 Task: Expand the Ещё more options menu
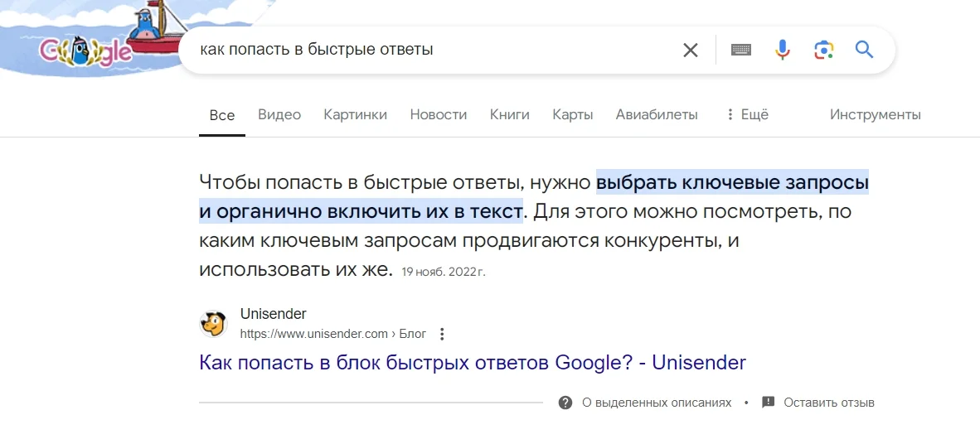pyautogui.click(x=746, y=115)
